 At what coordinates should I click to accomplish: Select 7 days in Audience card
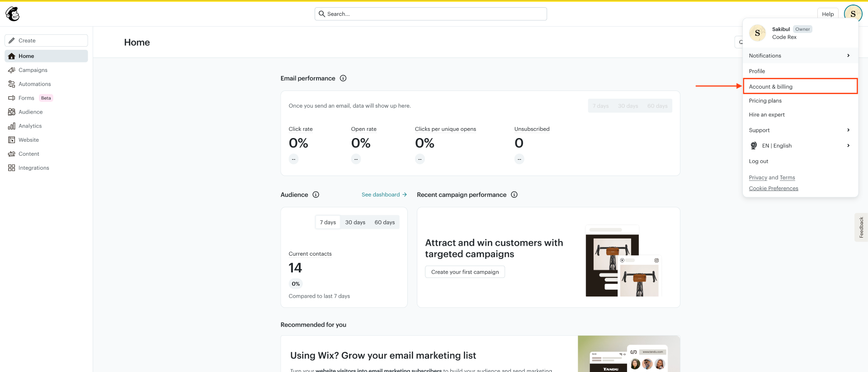(x=328, y=222)
